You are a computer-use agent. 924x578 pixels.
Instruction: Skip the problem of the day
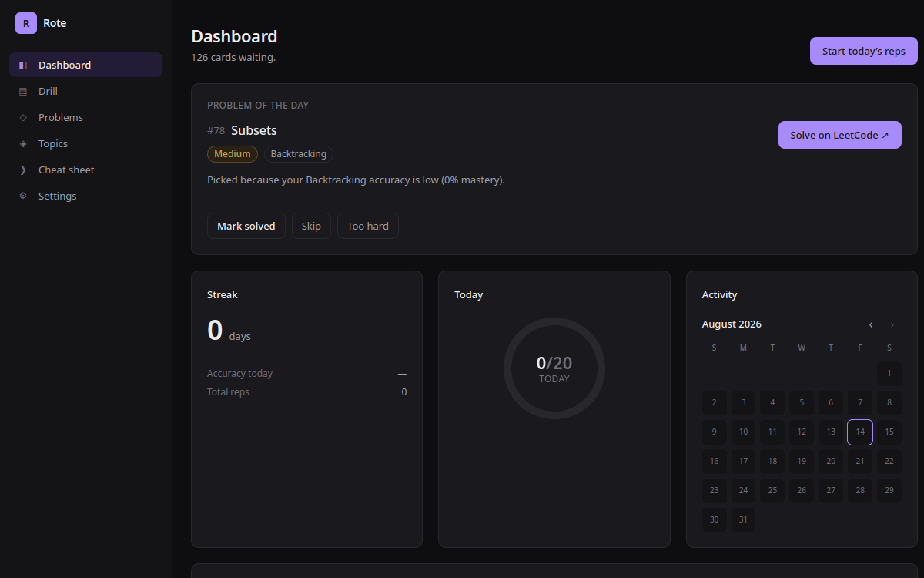[311, 226]
